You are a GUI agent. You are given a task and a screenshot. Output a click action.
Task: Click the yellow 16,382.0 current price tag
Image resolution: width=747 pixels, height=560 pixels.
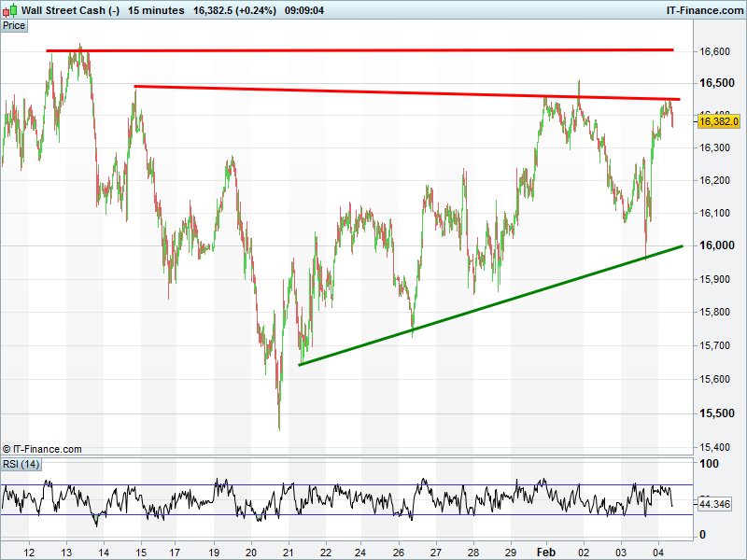point(719,121)
